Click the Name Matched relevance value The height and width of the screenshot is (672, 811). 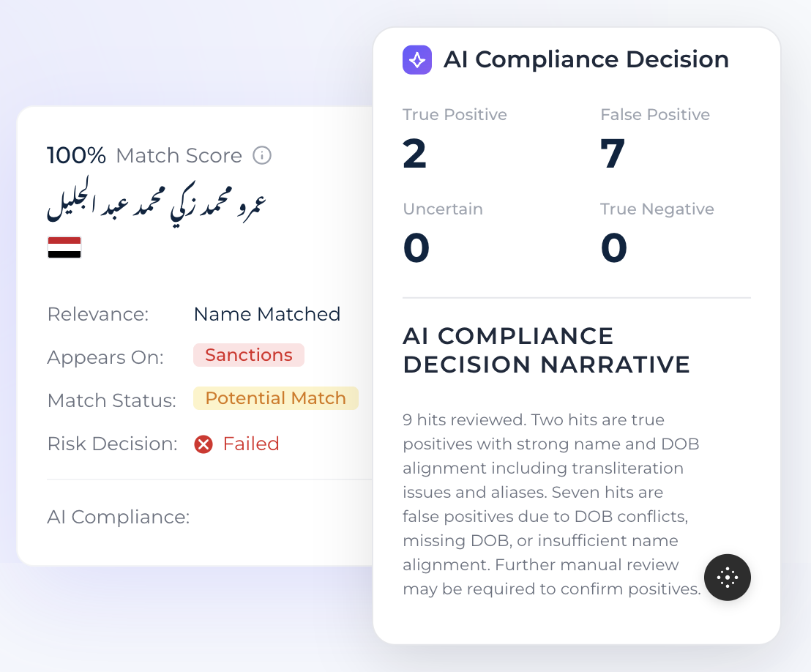pyautogui.click(x=266, y=314)
